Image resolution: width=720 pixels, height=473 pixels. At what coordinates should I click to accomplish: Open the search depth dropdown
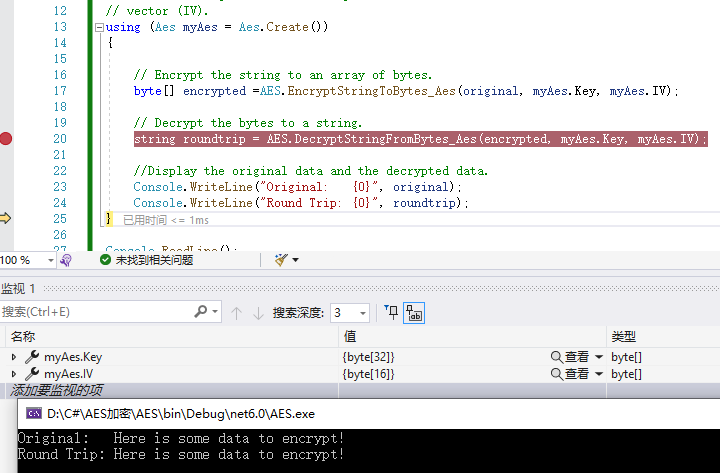click(x=362, y=313)
